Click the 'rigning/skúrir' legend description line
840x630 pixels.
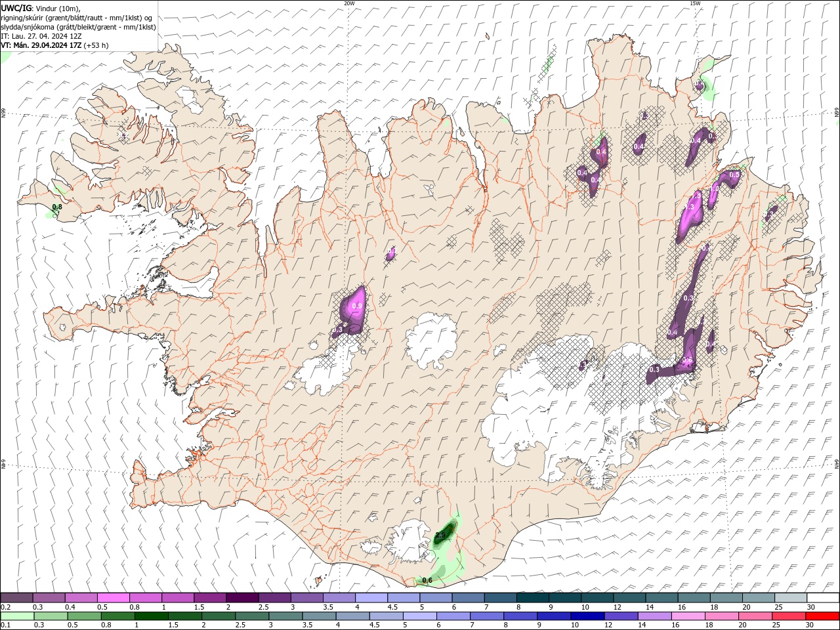coord(77,18)
